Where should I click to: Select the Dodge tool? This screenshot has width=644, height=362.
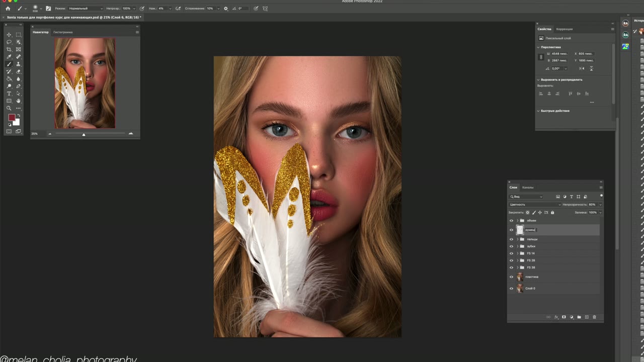(9, 86)
